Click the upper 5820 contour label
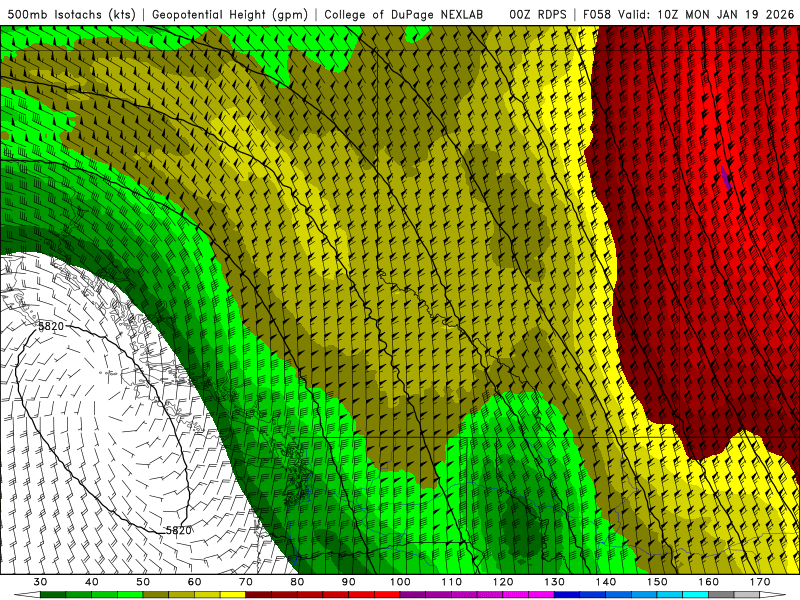Viewport: 800px width, 600px height. coord(51,326)
